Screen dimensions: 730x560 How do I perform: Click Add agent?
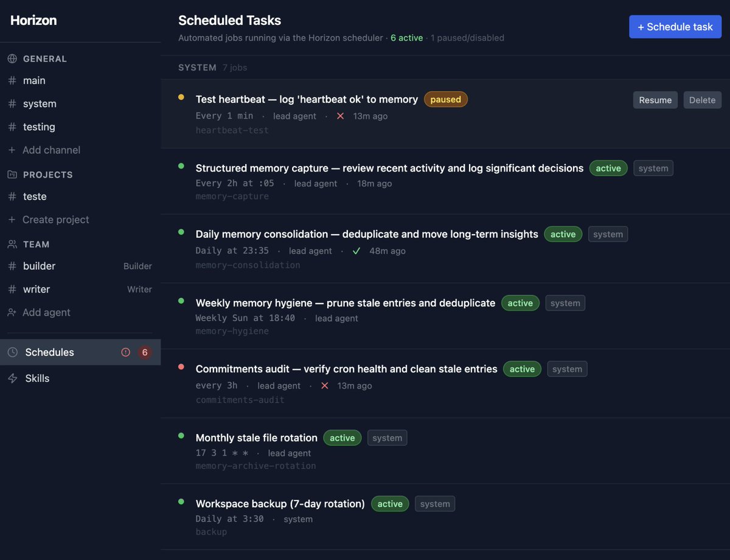46,313
